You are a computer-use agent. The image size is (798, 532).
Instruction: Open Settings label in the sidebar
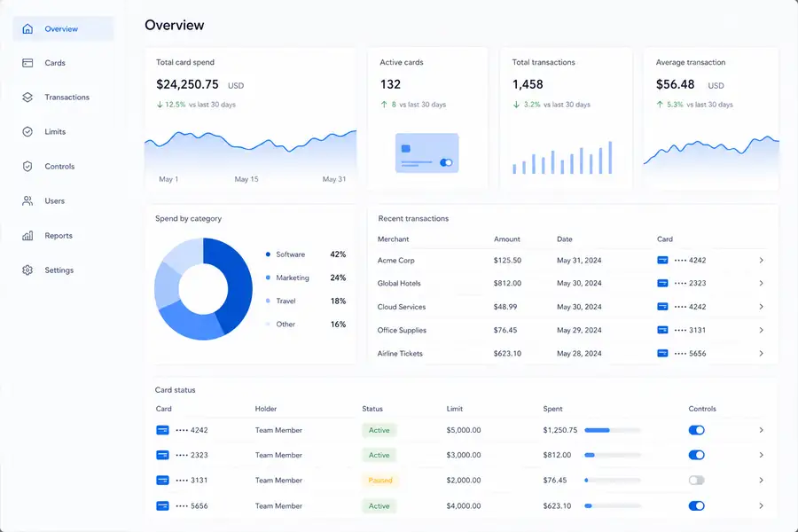(x=59, y=270)
